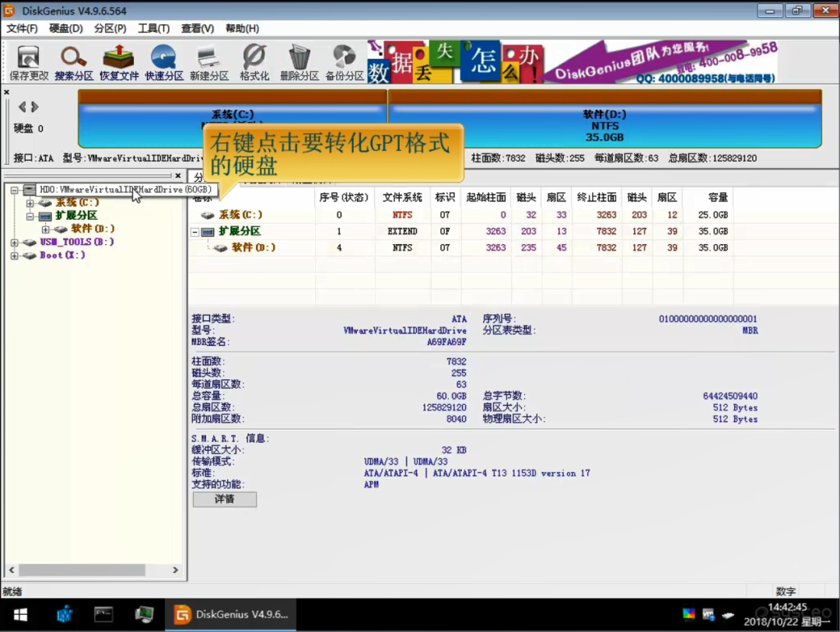Collapse the 扩展分区 node in left tree
840x632 pixels.
30,216
